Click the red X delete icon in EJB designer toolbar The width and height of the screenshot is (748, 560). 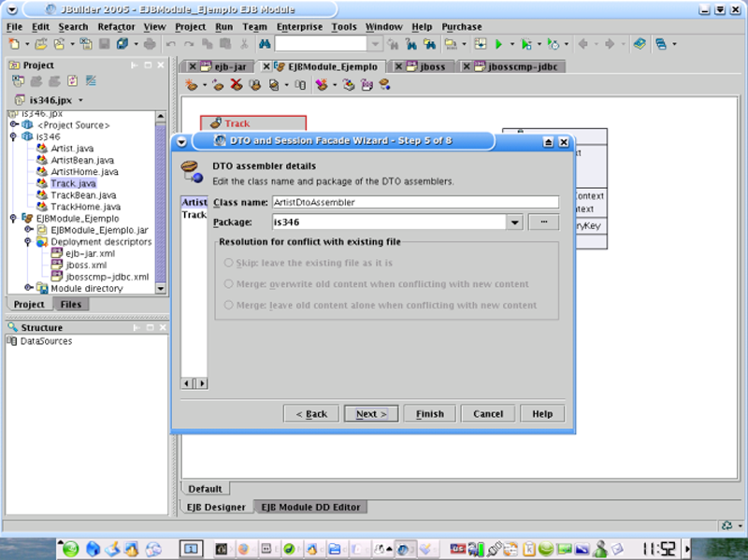pos(235,85)
